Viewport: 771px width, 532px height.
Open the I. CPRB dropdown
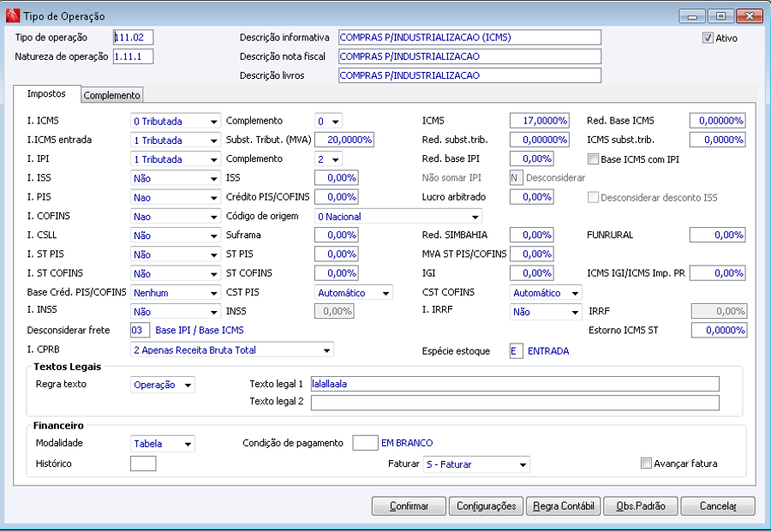232,350
